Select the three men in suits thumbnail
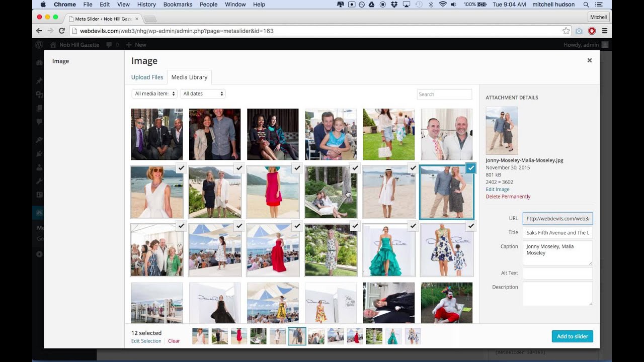 point(157,134)
